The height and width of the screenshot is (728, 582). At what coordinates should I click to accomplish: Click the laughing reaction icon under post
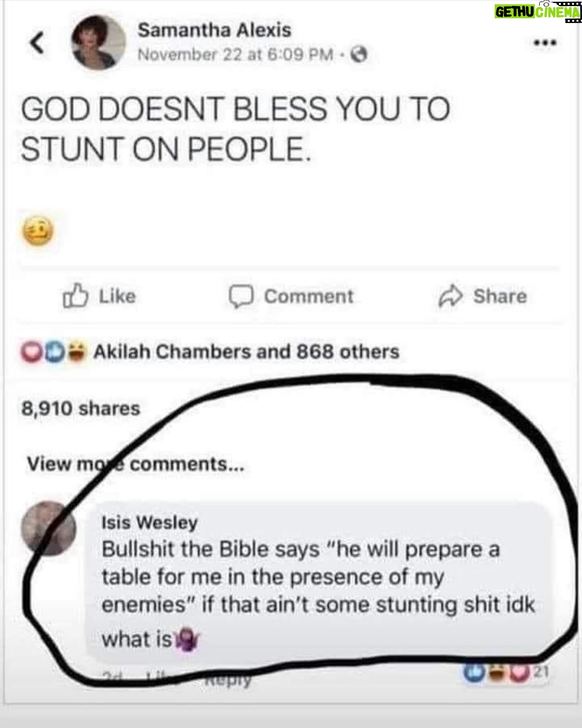(x=77, y=352)
